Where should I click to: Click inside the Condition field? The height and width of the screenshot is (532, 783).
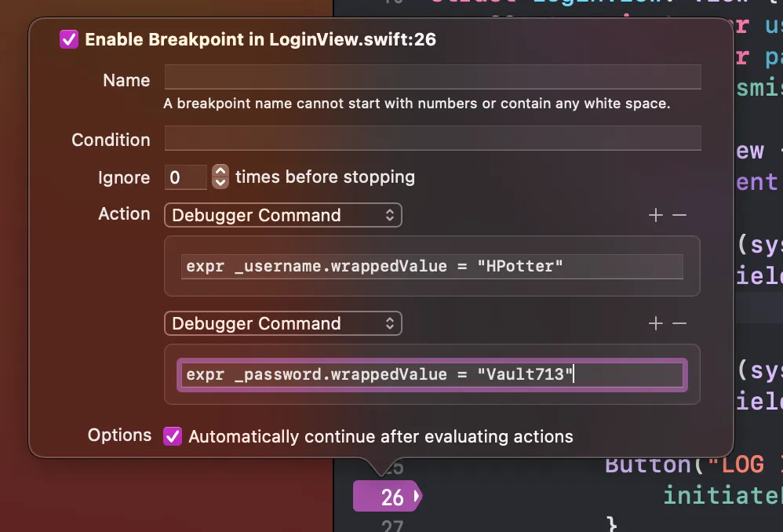(x=432, y=139)
